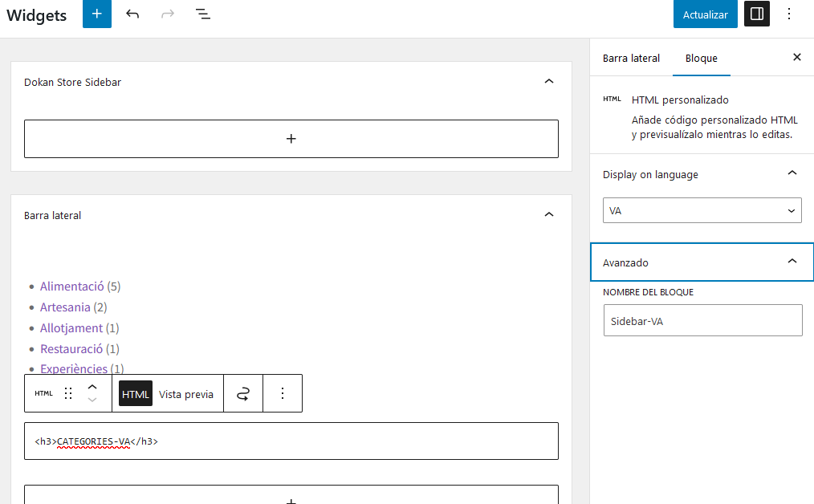Close the settings sidebar
Screen dimensions: 814x504
pos(797,58)
